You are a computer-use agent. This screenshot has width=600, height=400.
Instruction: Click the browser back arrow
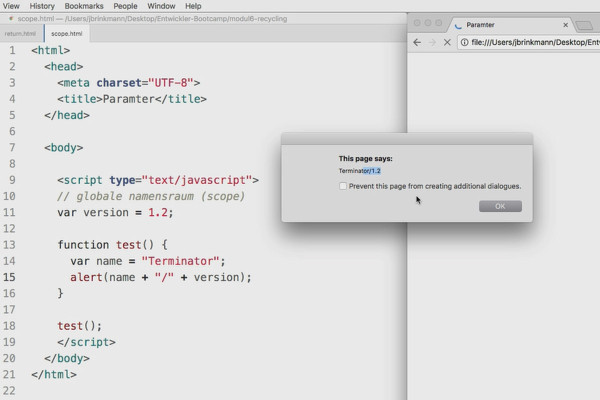[417, 42]
